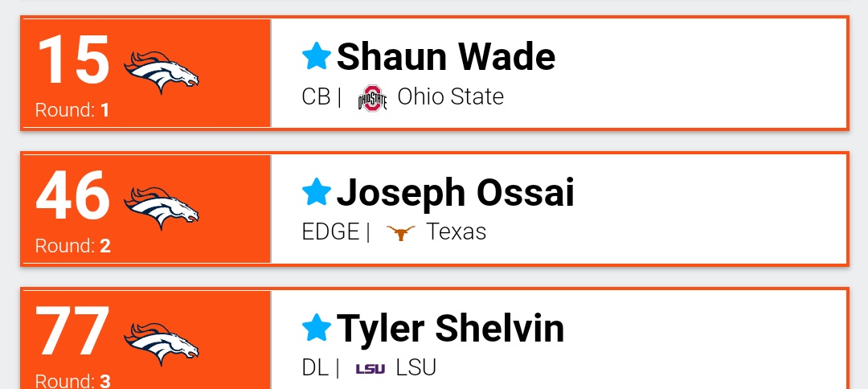Open Tyler Shelvin's player name
This screenshot has height=389, width=868.
[x=450, y=328]
